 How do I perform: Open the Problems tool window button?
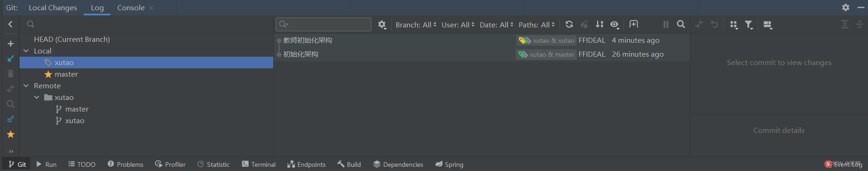(x=125, y=164)
